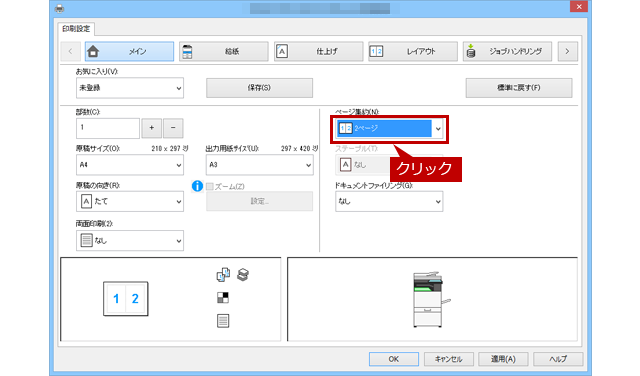Viewport: 640px width, 376px height.
Task: Open the ドキュメントファイリング dropdown
Action: click(x=389, y=202)
